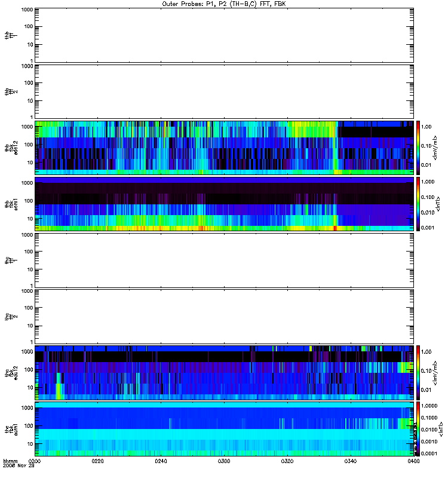Click the 'thb fbk scm1' vertical panel label
Image resolution: width=448 pixels, height=478 pixels.
coord(11,204)
